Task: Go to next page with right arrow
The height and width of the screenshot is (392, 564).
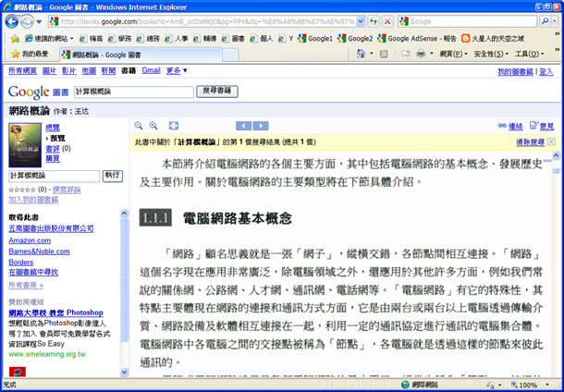Action: (261, 126)
